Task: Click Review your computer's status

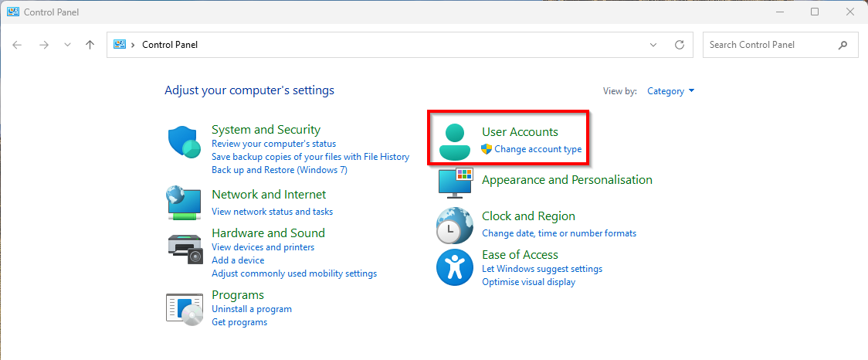Action: [274, 144]
